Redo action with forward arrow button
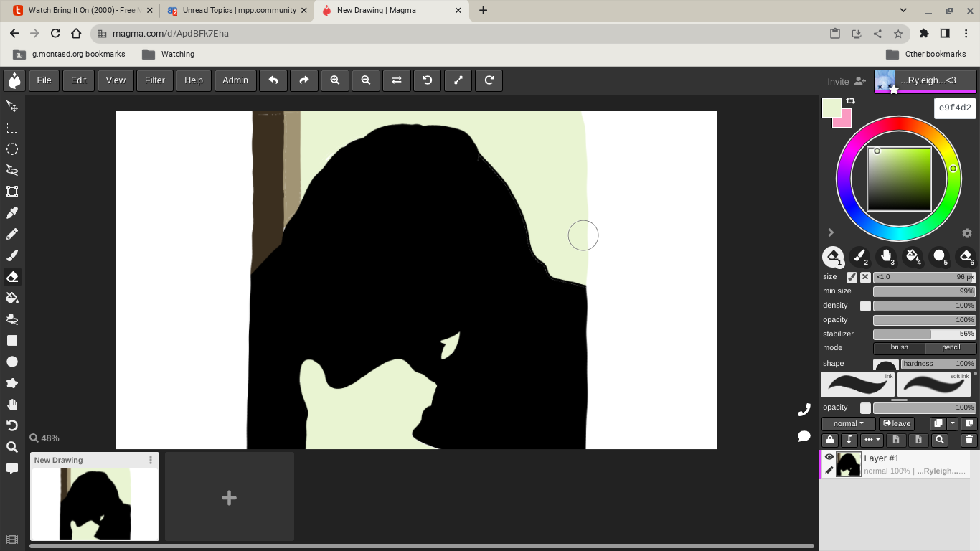 tap(304, 80)
